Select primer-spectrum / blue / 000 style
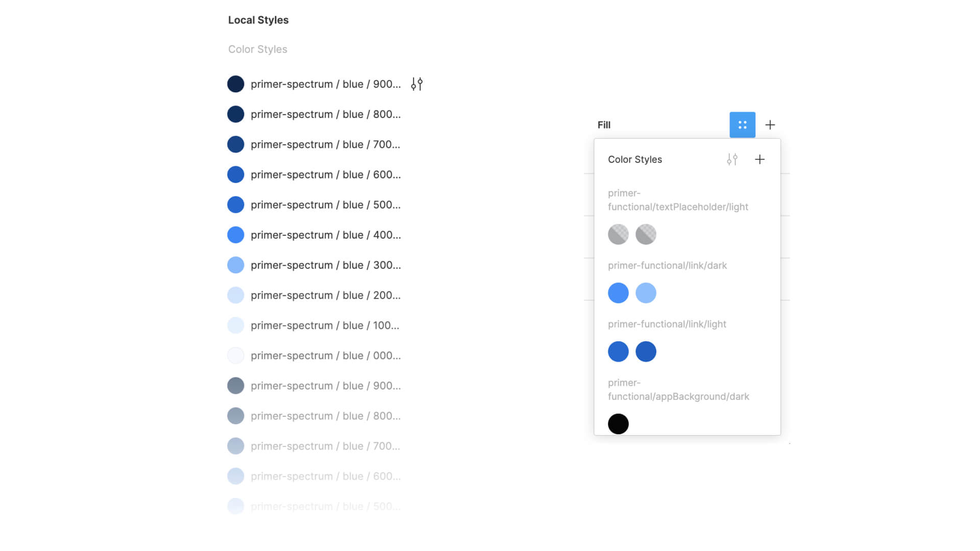The width and height of the screenshot is (980, 551). pyautogui.click(x=325, y=356)
